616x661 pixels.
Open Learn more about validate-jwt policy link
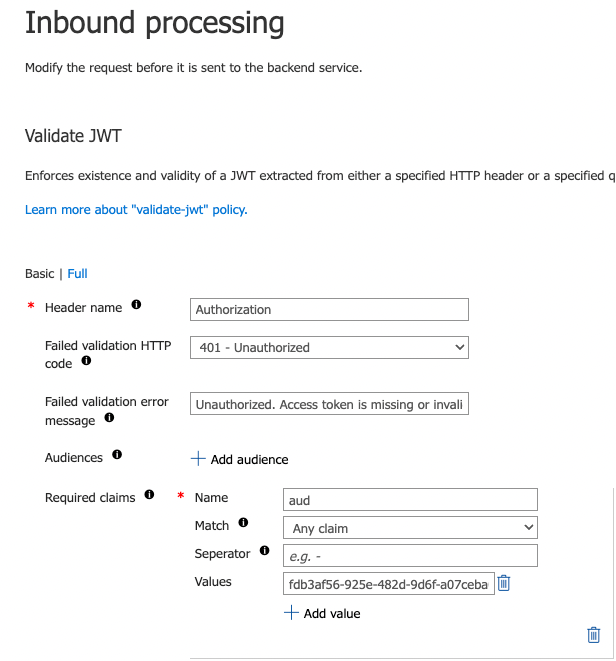click(x=136, y=210)
